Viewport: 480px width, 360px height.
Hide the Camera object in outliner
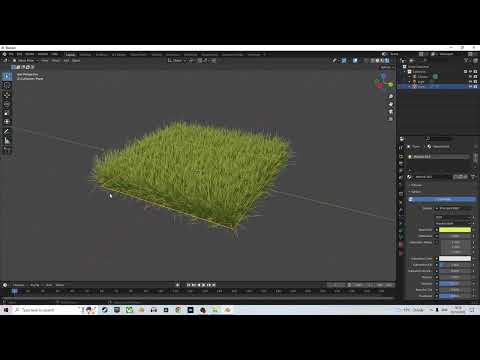pos(471,76)
